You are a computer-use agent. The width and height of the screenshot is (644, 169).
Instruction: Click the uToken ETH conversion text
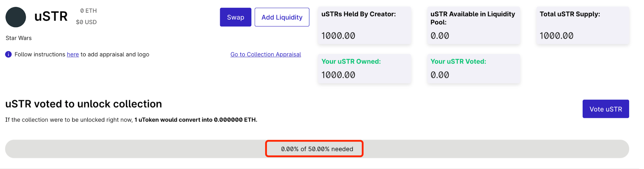click(x=196, y=120)
